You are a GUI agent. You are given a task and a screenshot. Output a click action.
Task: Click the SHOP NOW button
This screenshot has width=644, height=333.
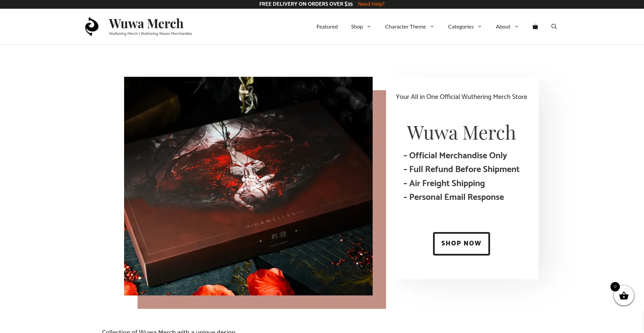point(461,243)
